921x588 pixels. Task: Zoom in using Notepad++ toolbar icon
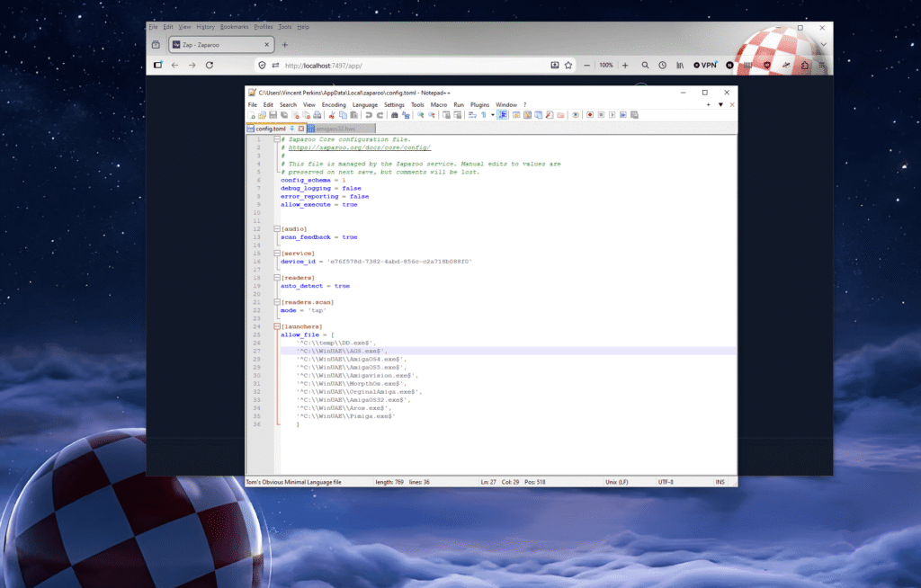tap(421, 115)
